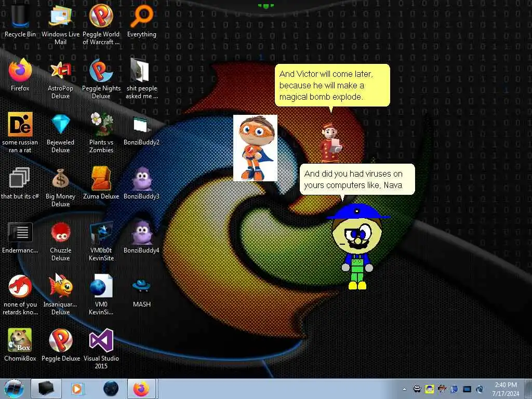Select Chuzzle Deluxe red fuzzball icon
532x399 pixels.
click(60, 241)
